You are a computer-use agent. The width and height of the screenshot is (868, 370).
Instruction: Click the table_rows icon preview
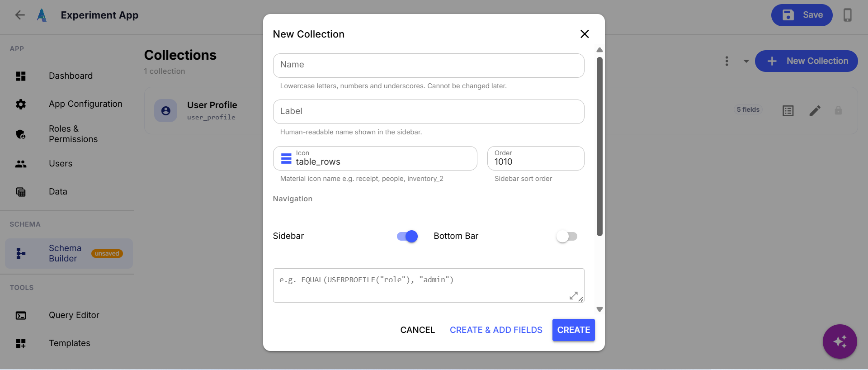(286, 158)
